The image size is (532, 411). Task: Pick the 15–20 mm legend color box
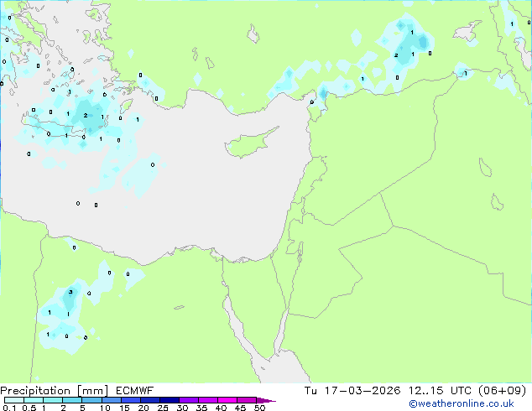pos(130,400)
